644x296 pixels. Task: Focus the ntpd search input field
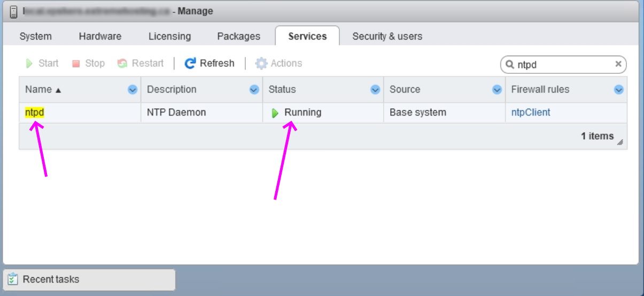pyautogui.click(x=561, y=65)
